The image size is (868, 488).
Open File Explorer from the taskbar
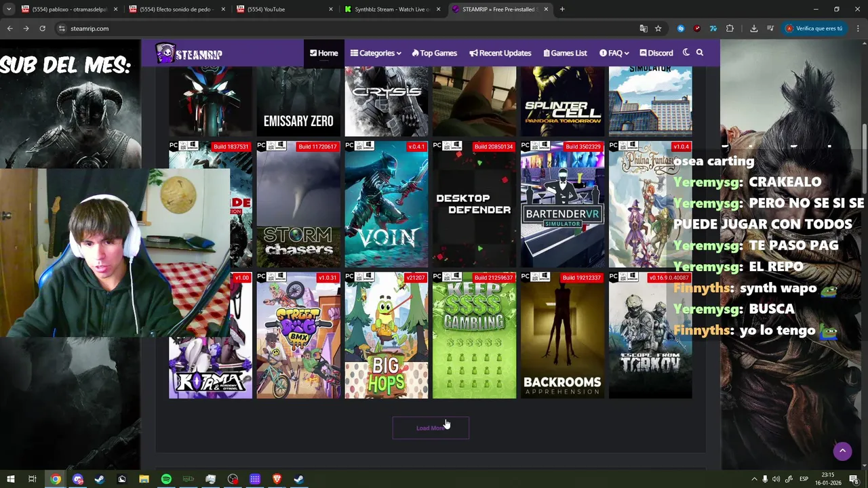144,479
